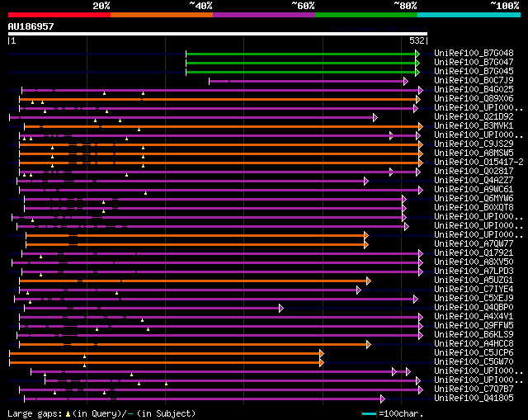
Task: Select the UniRef100_A7QW77 label
Action: tap(474, 243)
